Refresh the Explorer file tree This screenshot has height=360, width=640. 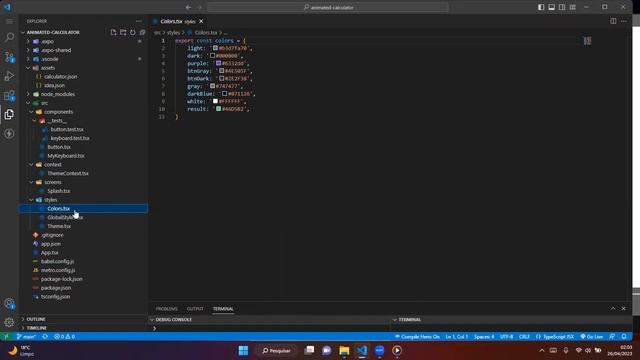[133, 32]
